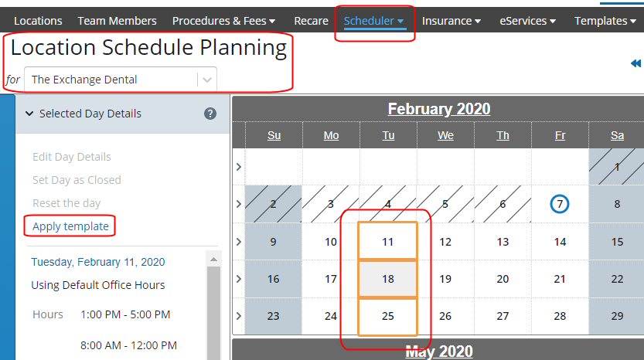
Task: Click the Apply template link
Action: click(70, 226)
